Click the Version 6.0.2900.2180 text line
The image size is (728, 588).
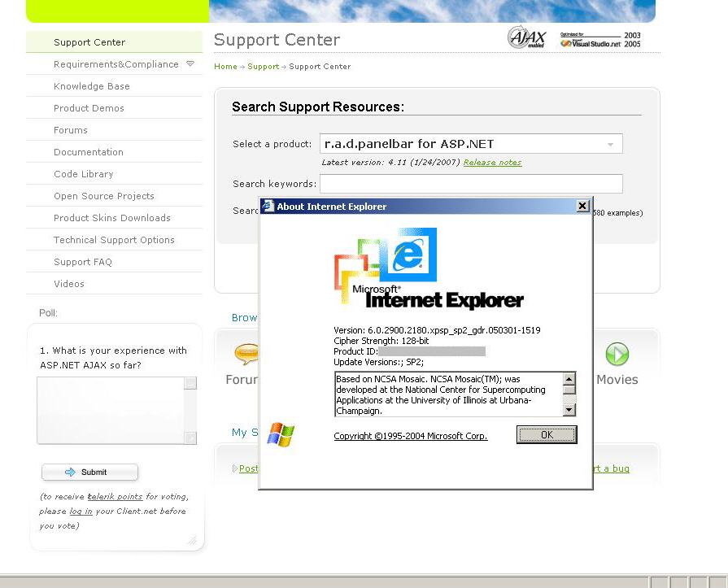437,330
